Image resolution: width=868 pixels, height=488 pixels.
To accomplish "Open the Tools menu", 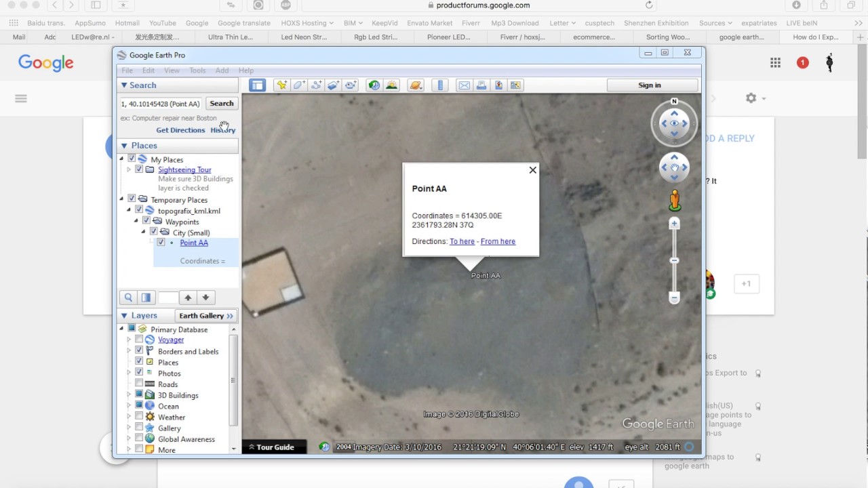I will (x=197, y=70).
